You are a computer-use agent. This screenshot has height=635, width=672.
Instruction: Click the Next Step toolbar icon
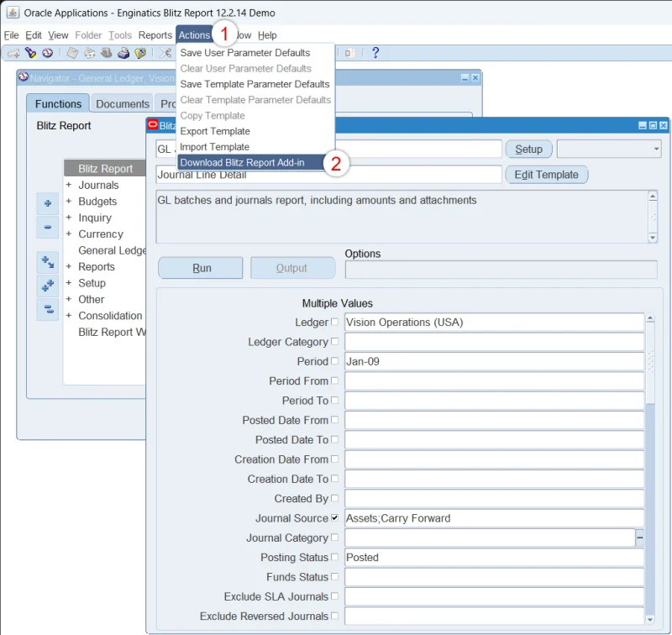coord(90,53)
